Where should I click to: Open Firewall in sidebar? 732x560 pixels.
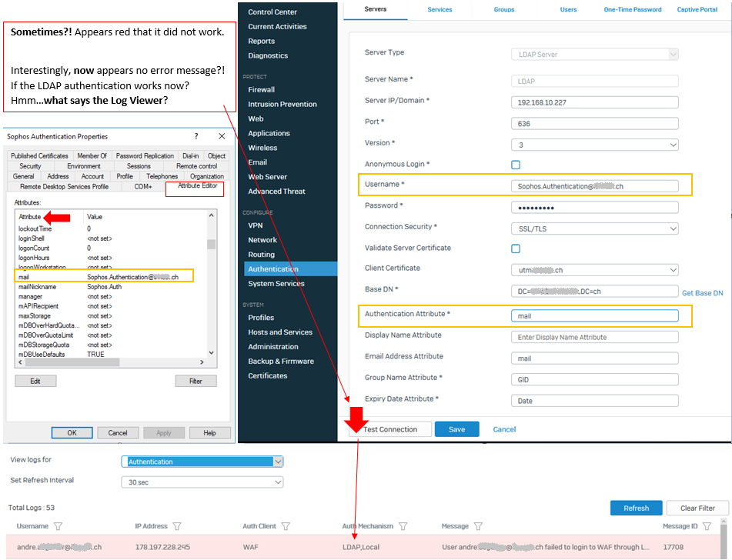pyautogui.click(x=262, y=89)
